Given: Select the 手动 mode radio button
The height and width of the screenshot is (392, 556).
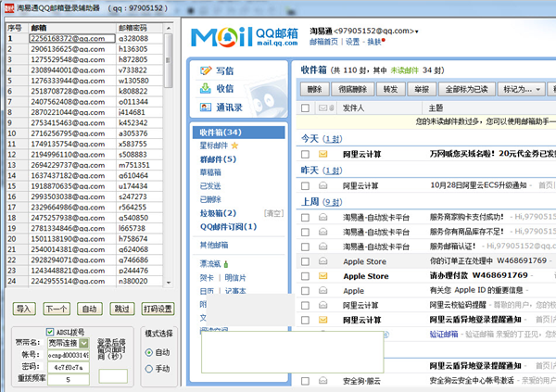Looking at the screenshot, I should tap(149, 369).
